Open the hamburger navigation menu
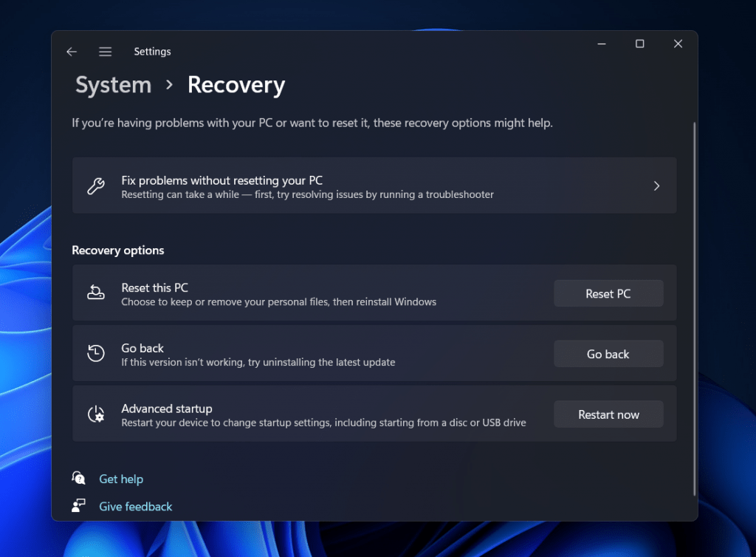756x557 pixels. 106,52
